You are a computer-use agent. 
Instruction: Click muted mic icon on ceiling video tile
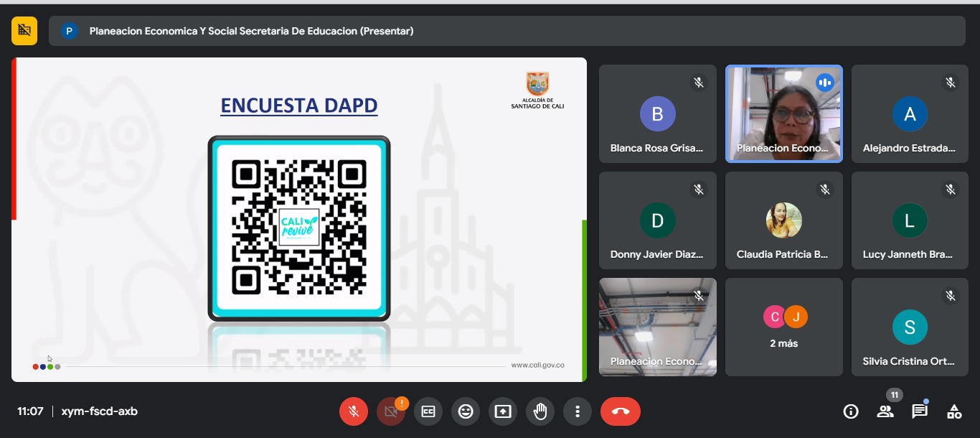click(x=698, y=296)
